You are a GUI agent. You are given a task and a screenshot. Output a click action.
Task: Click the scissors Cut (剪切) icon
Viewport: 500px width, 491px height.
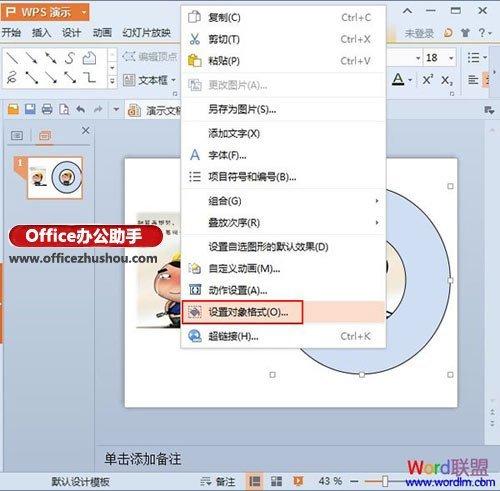tap(194, 39)
